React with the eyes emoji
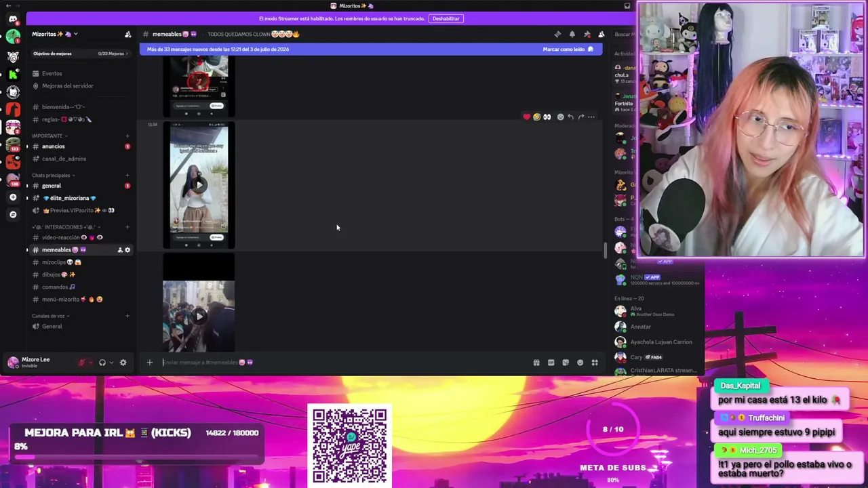This screenshot has width=868, height=488. tap(547, 117)
